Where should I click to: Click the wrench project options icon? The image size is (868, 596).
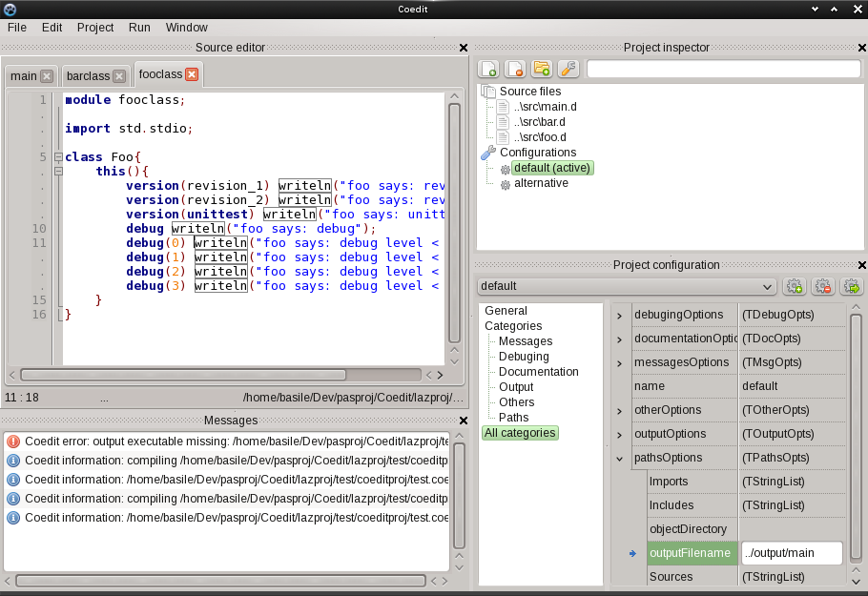[568, 69]
